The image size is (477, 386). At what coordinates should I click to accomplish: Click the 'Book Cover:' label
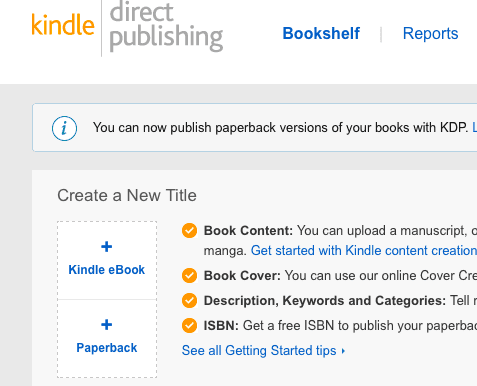[242, 276]
